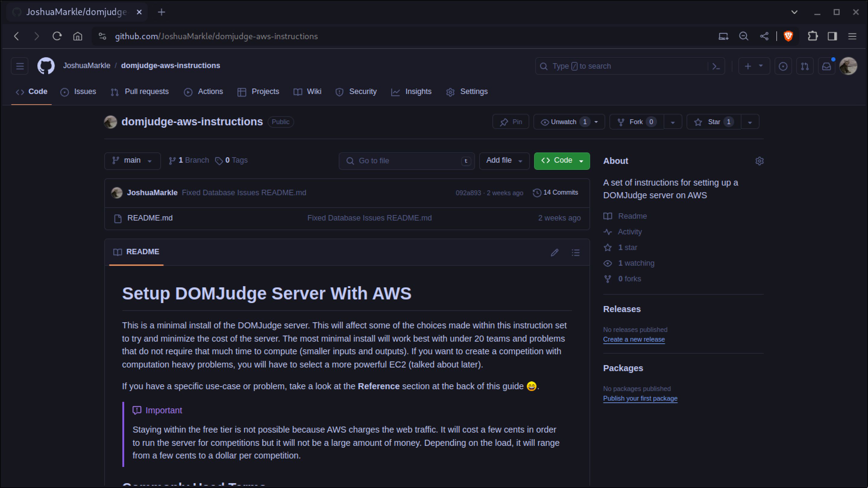Click the JoshuaMarkle avatar in the commit row
868x488 pixels.
point(117,193)
